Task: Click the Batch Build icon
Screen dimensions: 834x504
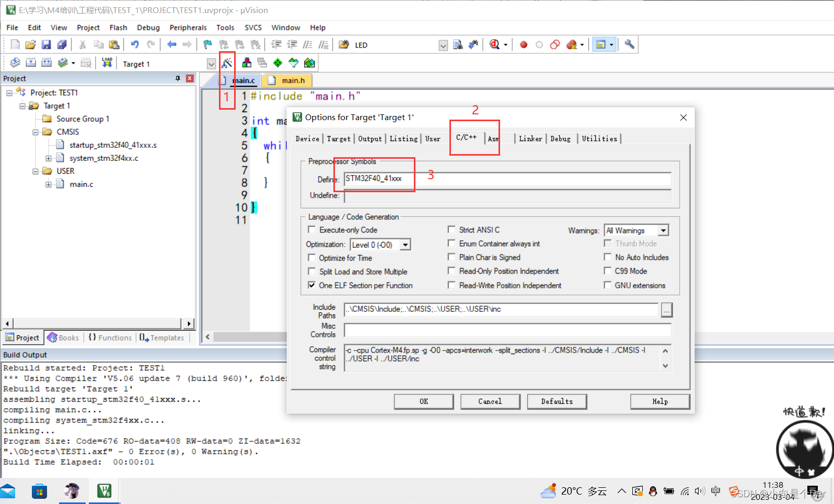Action: click(x=63, y=63)
